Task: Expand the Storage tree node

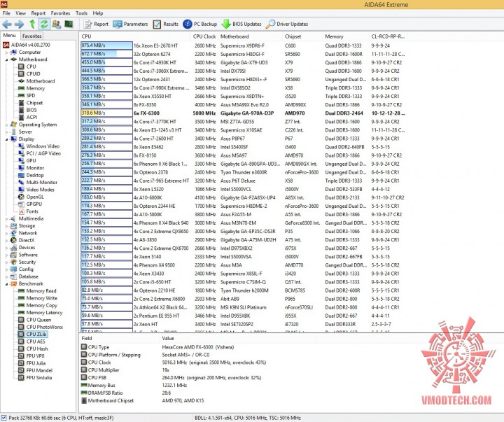Action: click(x=6, y=226)
